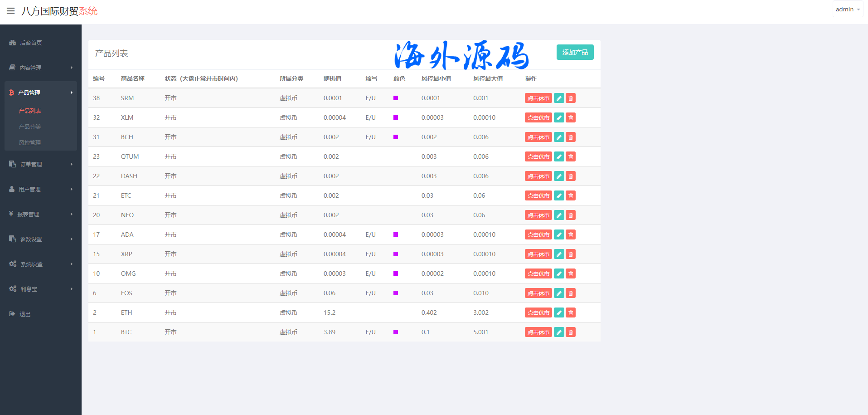The height and width of the screenshot is (415, 868).
Task: Click edit pencil icon for SRM row
Action: [559, 98]
